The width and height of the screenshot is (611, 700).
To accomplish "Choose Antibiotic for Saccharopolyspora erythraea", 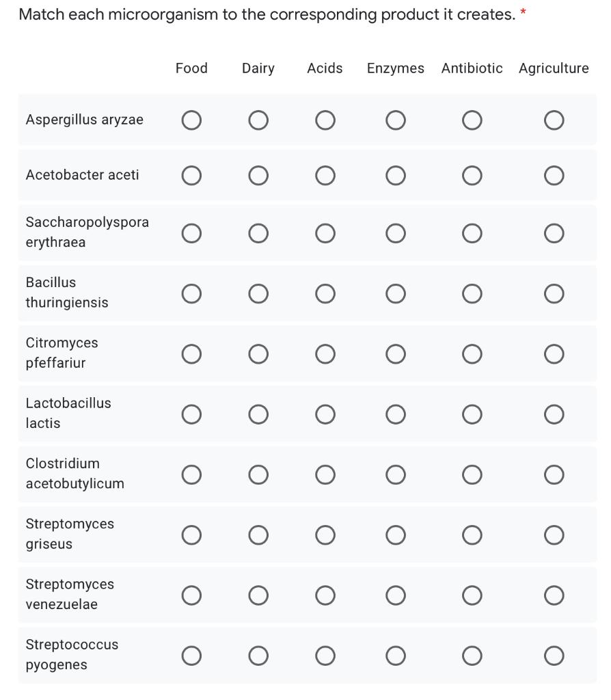I will 471,232.
